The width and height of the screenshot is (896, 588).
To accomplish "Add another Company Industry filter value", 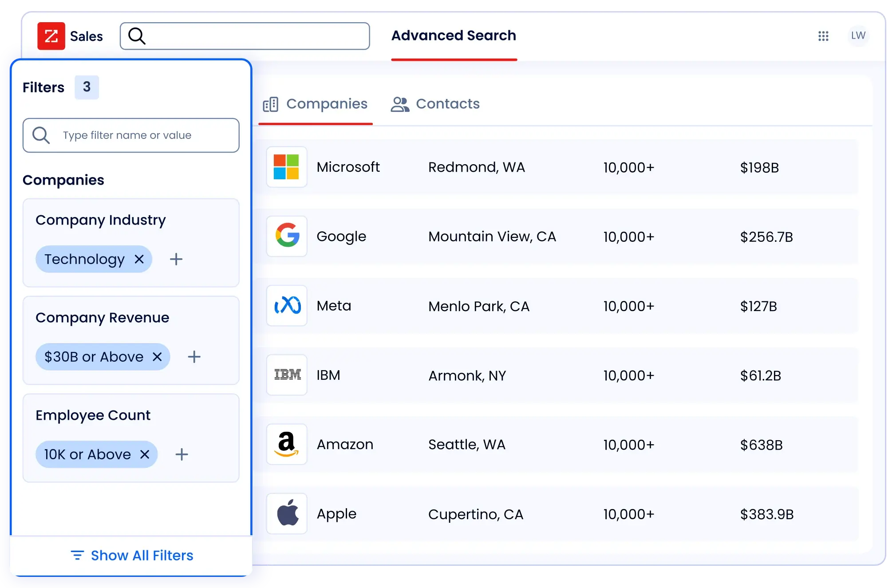I will pos(176,259).
